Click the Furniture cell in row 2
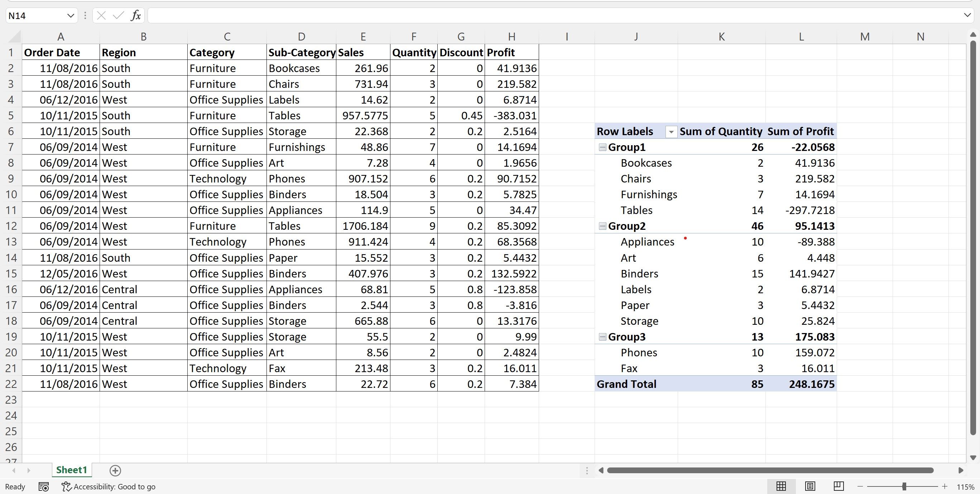Image resolution: width=980 pixels, height=494 pixels. [x=227, y=68]
